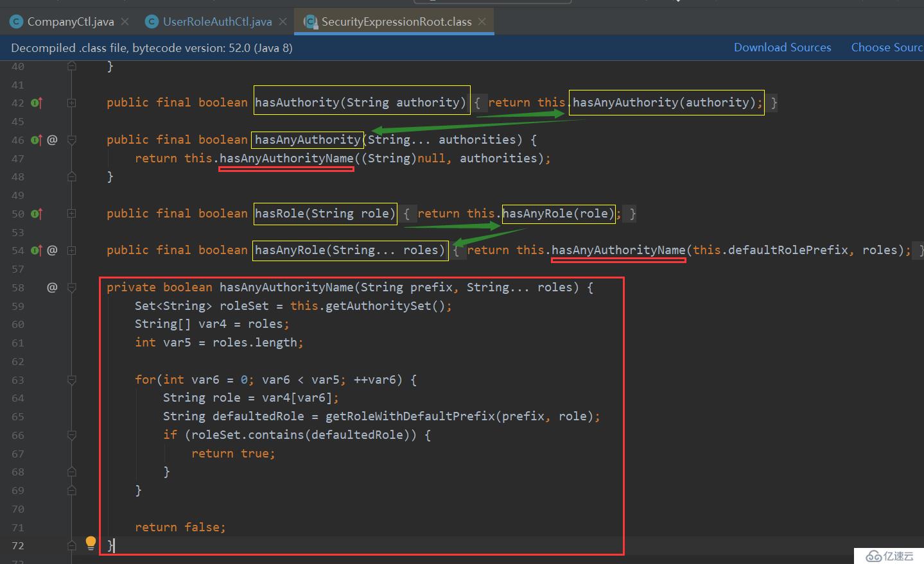Image resolution: width=924 pixels, height=564 pixels.
Task: Click the yellow light bulb intention icon
Action: point(91,543)
